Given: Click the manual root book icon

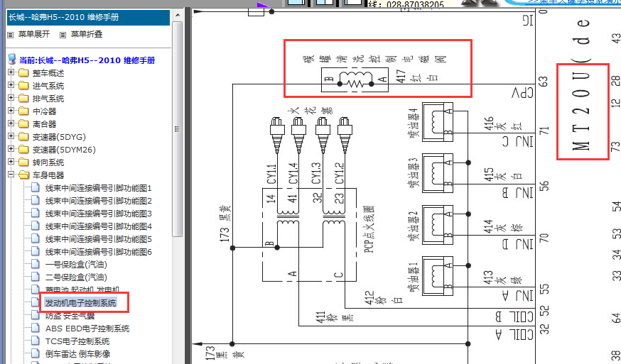Looking at the screenshot, I should click(x=12, y=60).
